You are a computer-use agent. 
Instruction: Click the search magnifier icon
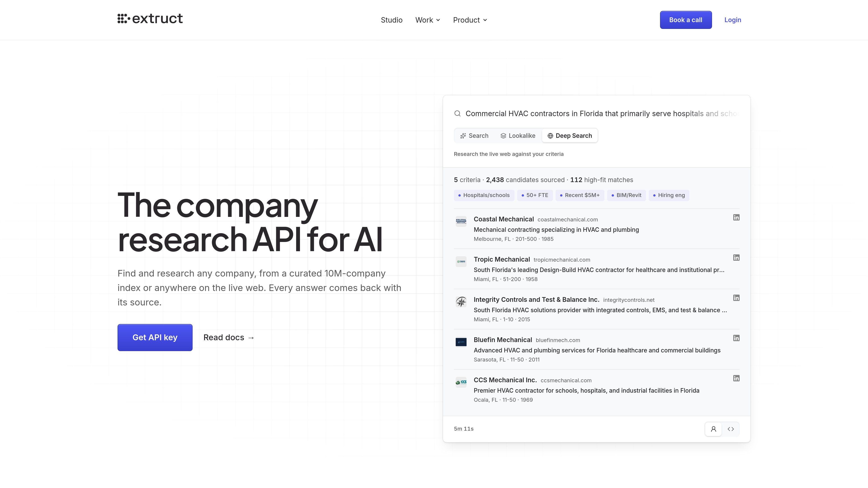(x=457, y=113)
